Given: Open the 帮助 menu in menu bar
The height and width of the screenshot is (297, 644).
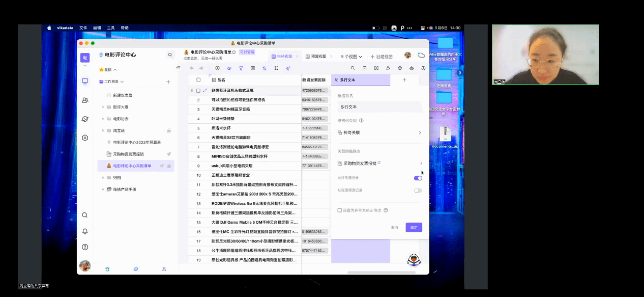Looking at the screenshot, I should pos(125,28).
